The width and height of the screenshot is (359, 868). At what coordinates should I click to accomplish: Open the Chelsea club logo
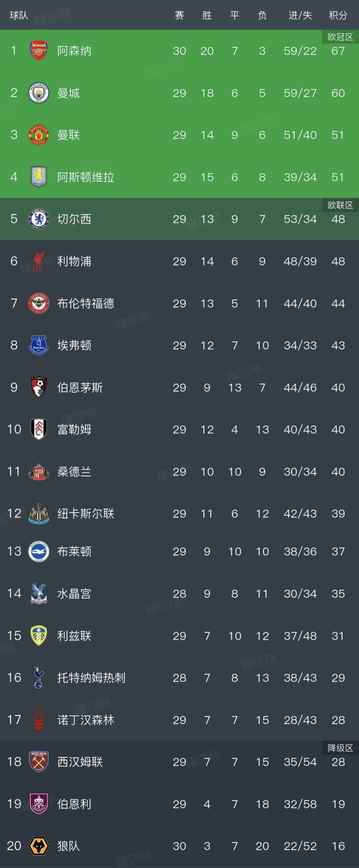point(38,219)
